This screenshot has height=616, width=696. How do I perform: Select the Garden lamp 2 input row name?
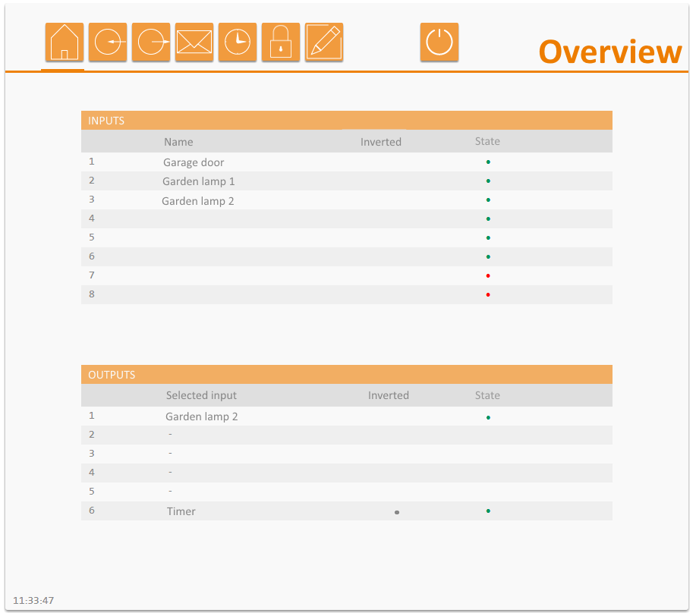tap(198, 201)
